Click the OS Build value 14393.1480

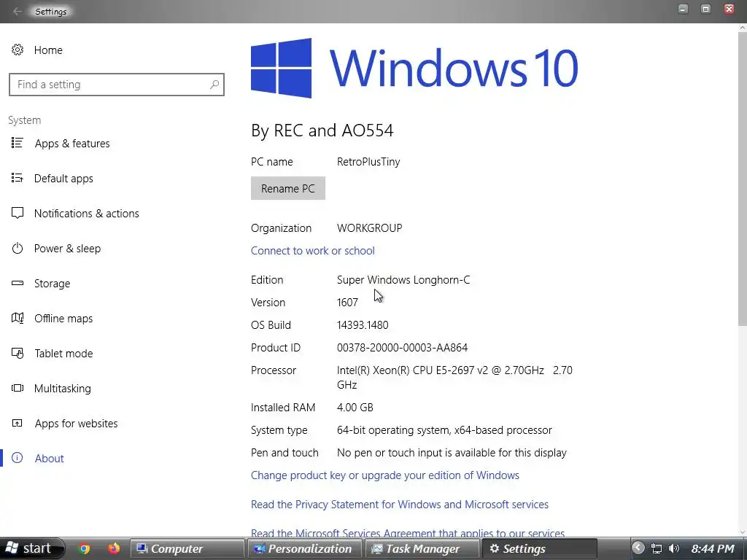tap(363, 325)
